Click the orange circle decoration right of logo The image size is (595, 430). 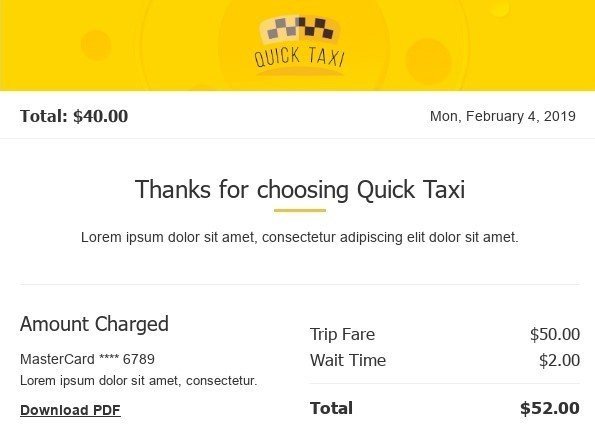point(428,60)
